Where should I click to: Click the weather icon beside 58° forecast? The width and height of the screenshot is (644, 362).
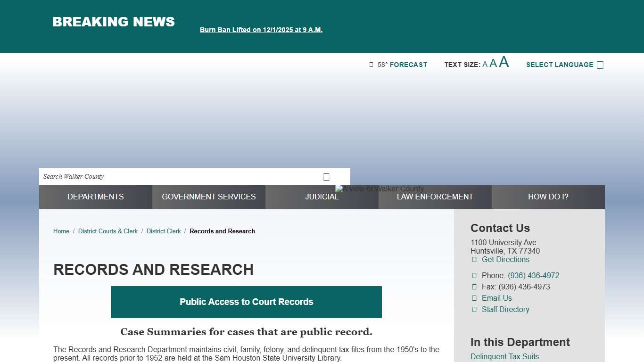(372, 65)
